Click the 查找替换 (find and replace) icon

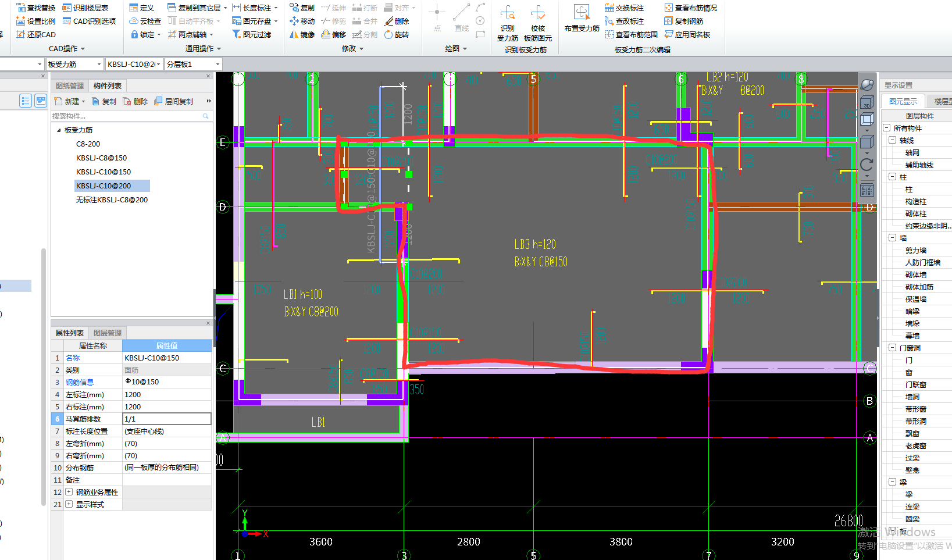click(x=21, y=8)
